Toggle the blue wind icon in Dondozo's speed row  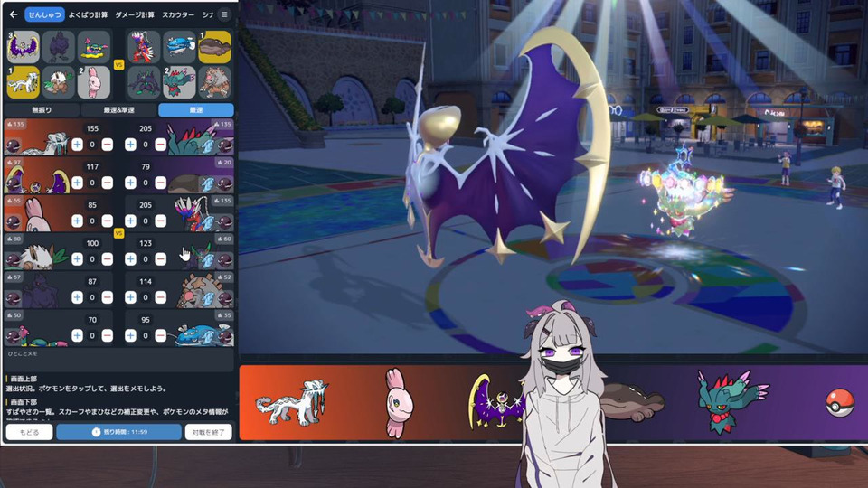[x=208, y=337]
